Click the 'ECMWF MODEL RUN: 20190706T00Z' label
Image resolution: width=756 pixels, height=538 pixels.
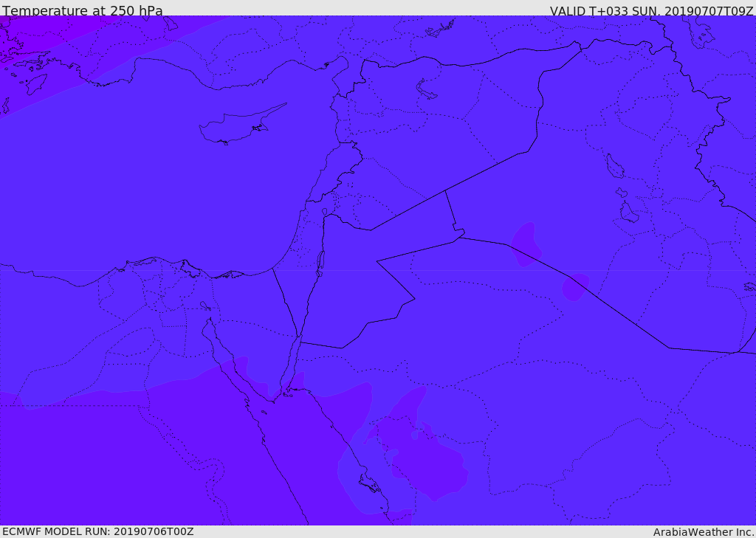pyautogui.click(x=98, y=531)
